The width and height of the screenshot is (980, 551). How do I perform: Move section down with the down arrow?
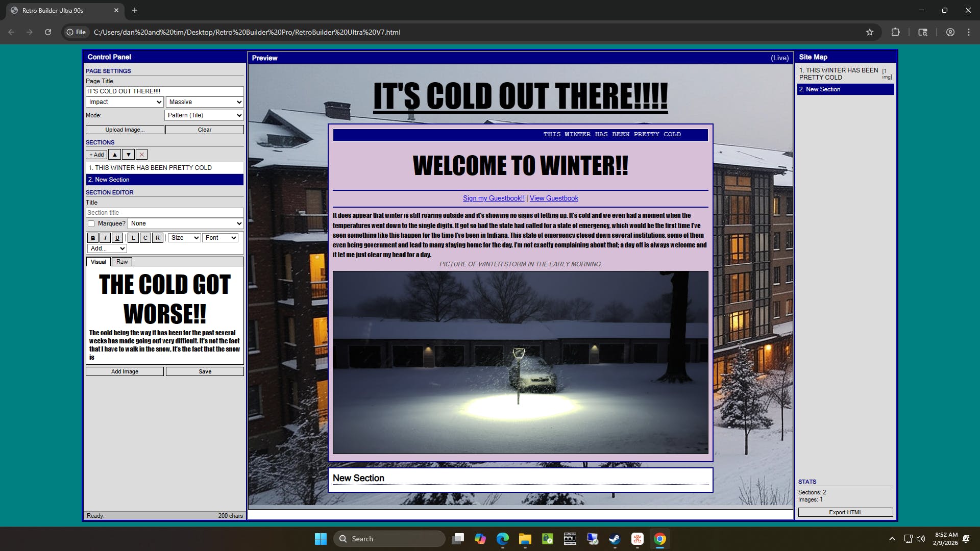tap(129, 155)
